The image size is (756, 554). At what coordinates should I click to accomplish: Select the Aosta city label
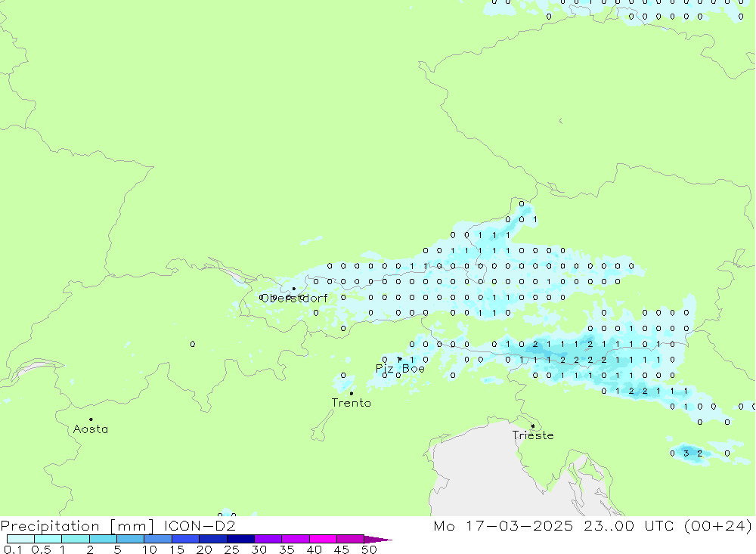pos(91,429)
